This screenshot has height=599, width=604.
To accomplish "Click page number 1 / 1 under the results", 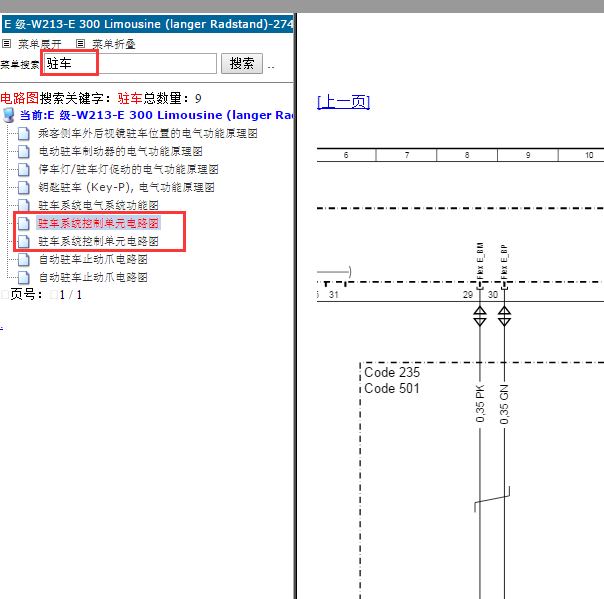I will tap(70, 295).
